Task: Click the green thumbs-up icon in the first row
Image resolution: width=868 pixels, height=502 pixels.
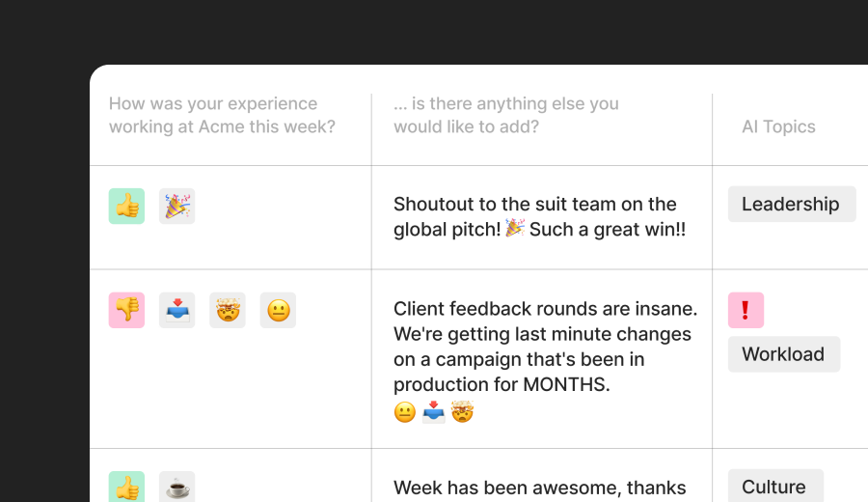Action: pyautogui.click(x=126, y=207)
